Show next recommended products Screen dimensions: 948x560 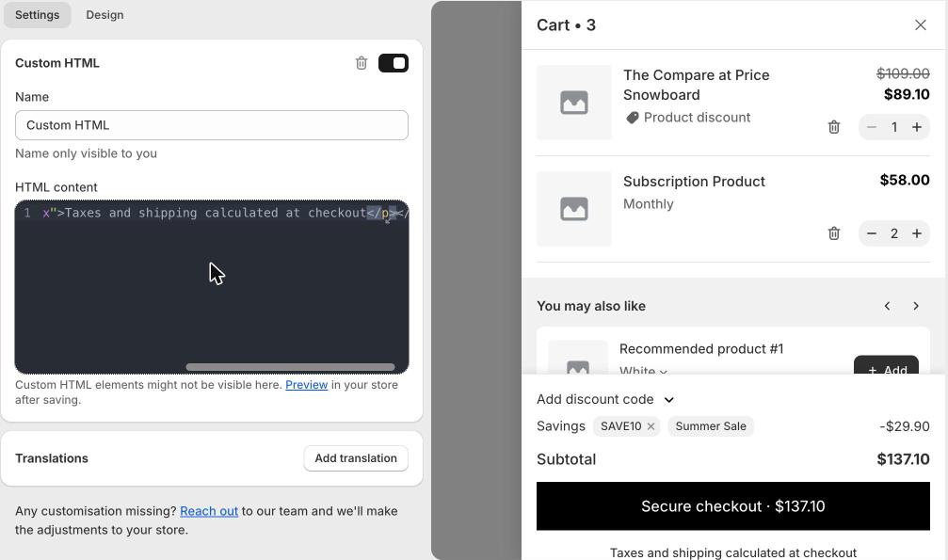coord(916,306)
